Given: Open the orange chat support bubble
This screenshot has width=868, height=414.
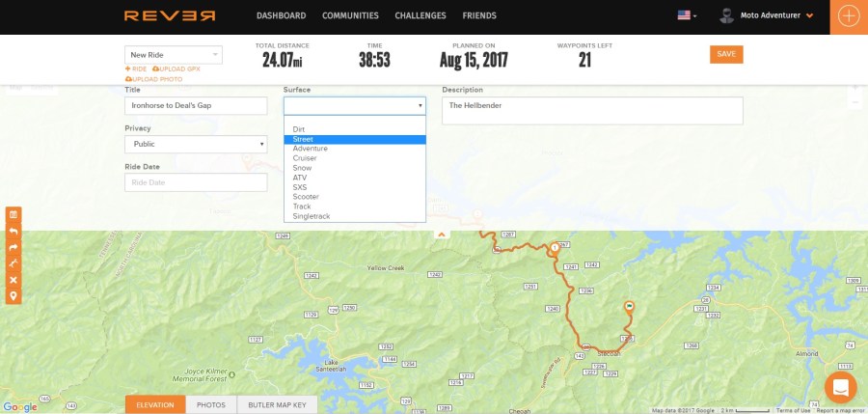Looking at the screenshot, I should pos(840,387).
